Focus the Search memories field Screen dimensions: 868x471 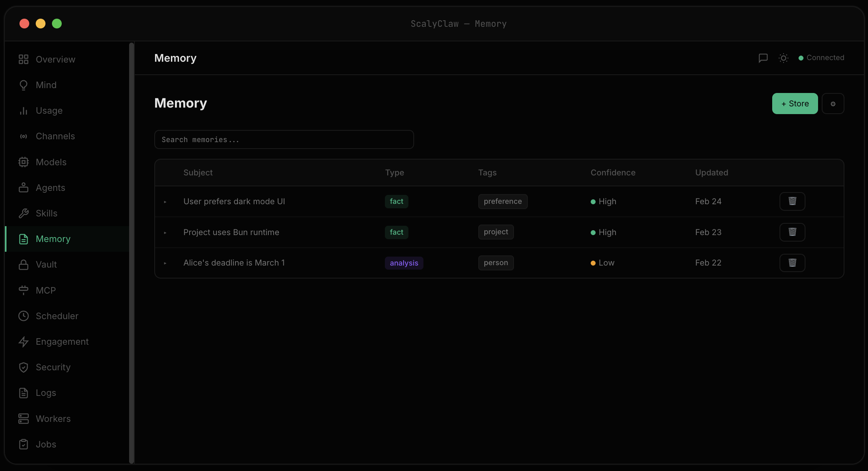coord(284,140)
